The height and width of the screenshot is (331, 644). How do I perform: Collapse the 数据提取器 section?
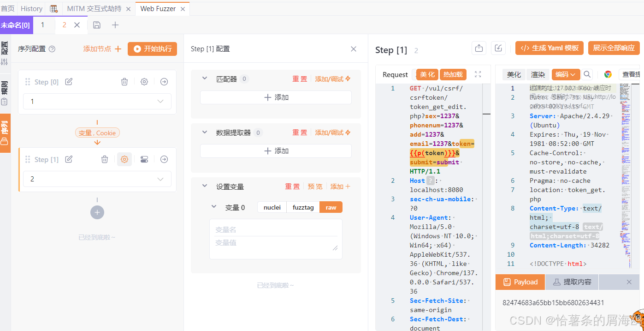pyautogui.click(x=205, y=132)
